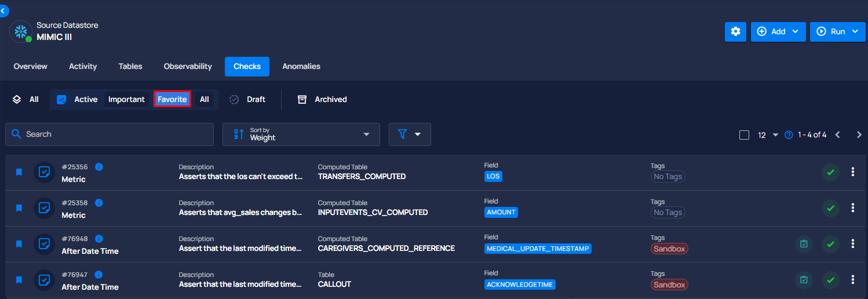The image size is (868, 299).
Task: Open the three-dot menu for check #25358
Action: 852,208
